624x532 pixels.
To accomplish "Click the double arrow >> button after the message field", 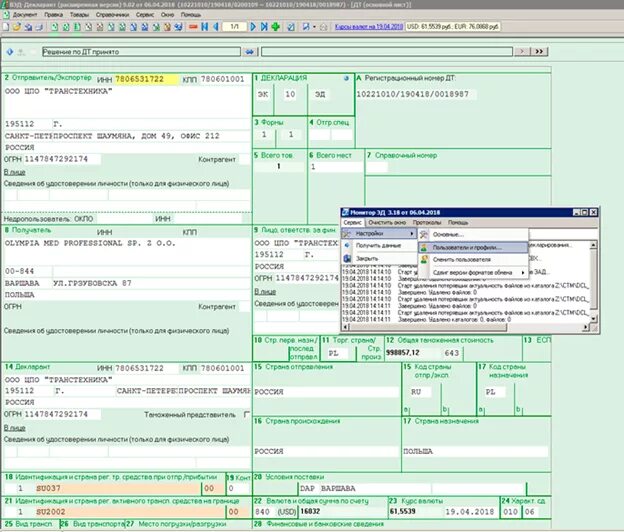I will coord(539,52).
